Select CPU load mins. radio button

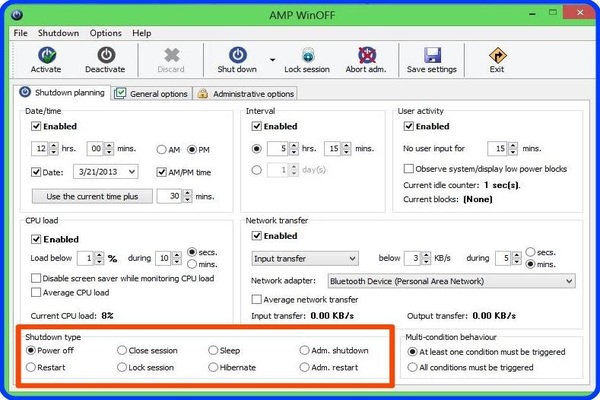tap(192, 264)
